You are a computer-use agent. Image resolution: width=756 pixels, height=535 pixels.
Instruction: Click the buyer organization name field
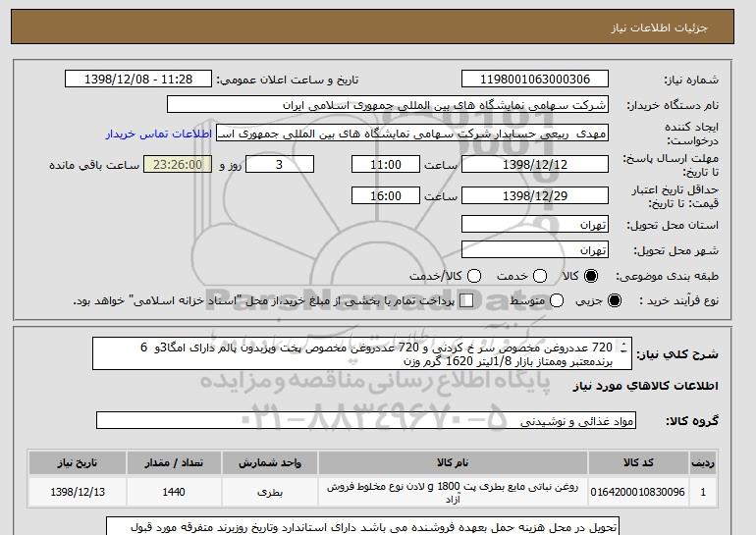pyautogui.click(x=388, y=105)
